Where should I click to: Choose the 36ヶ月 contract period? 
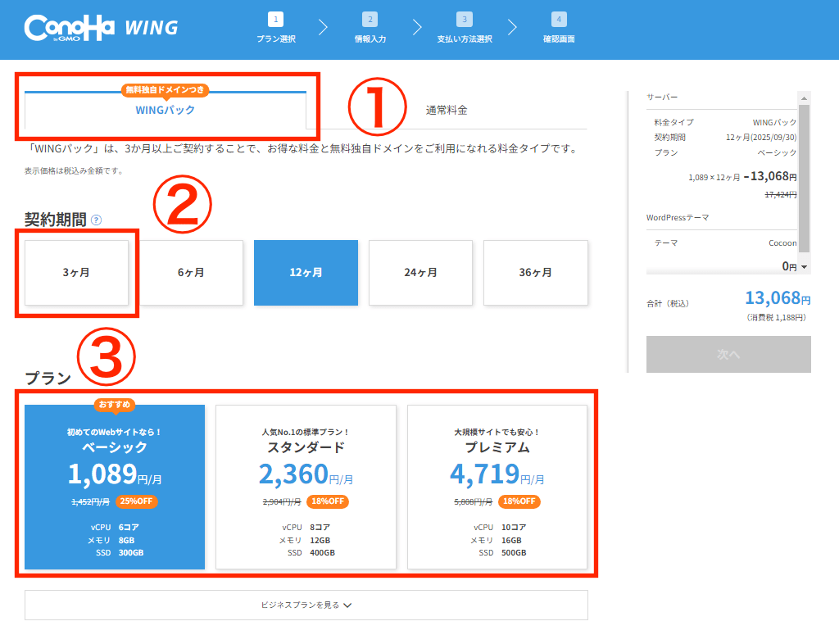[536, 273]
